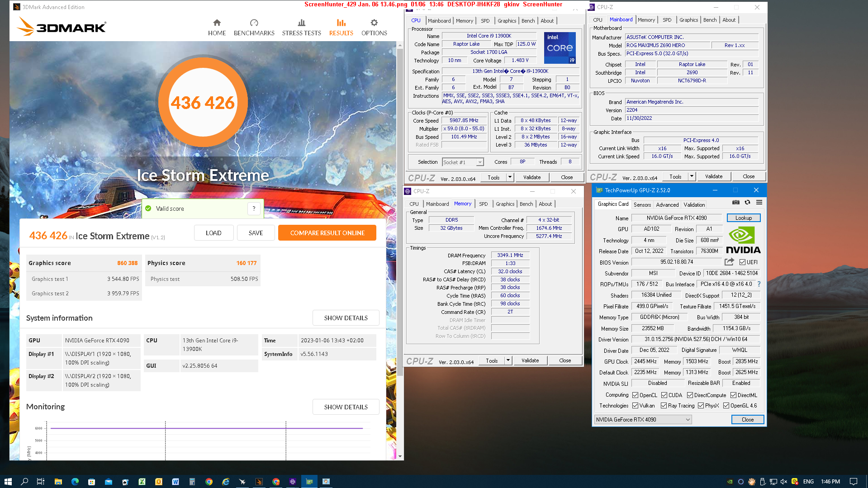Viewport: 868px width, 488px height.
Task: Click the 3DMark scrollbar up arrow
Action: (400, 45)
